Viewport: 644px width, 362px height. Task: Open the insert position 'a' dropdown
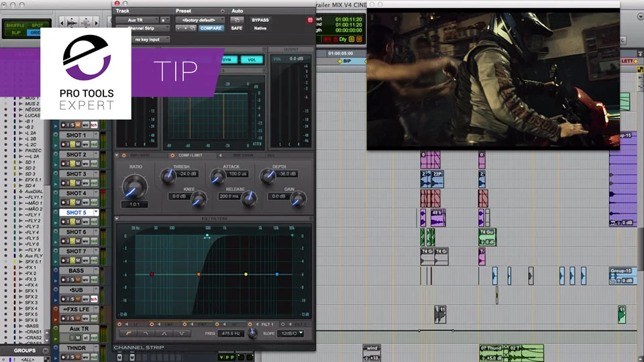[164, 19]
